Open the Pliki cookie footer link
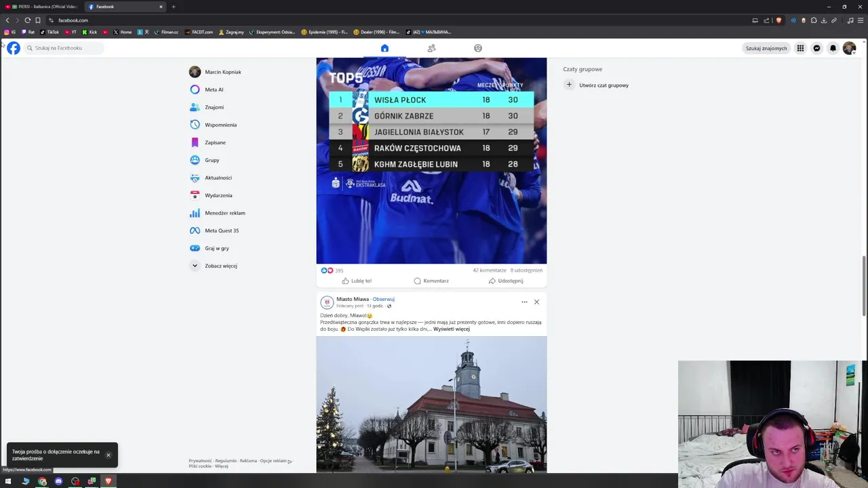Viewport: 868px width, 488px height. click(200, 466)
